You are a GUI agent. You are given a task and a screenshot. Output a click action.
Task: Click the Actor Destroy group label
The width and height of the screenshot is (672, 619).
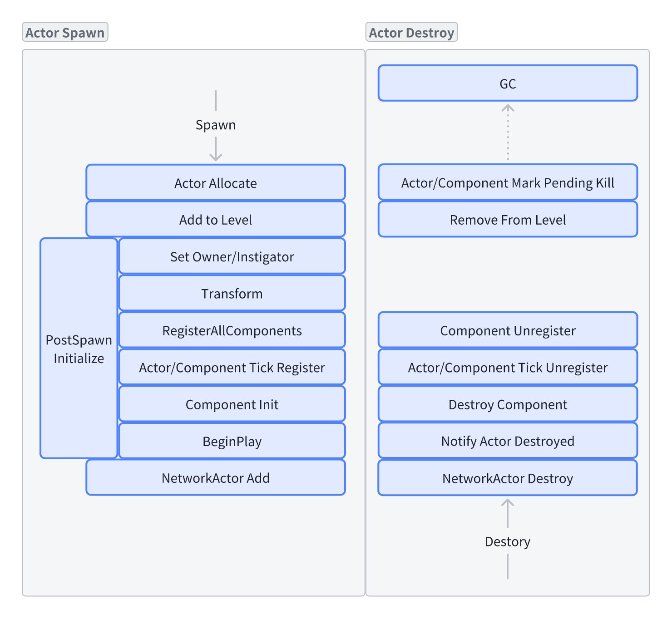411,32
